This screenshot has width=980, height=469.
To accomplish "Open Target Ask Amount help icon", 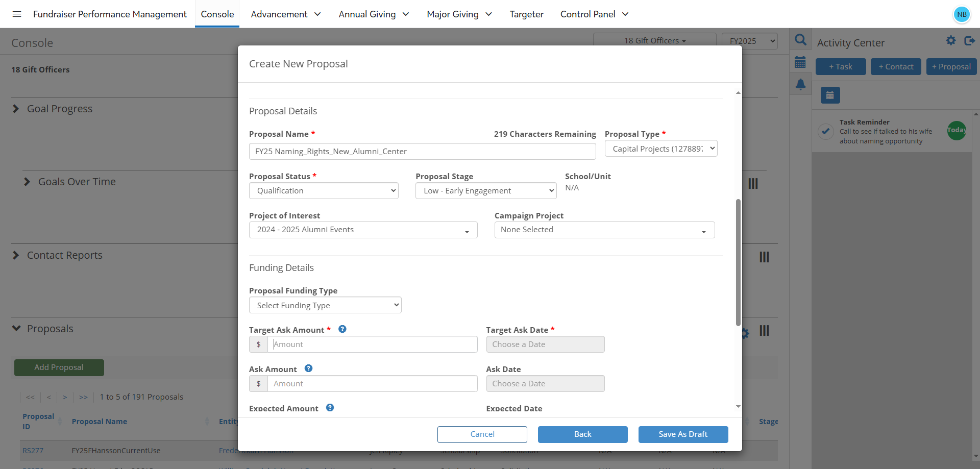I will coord(342,329).
